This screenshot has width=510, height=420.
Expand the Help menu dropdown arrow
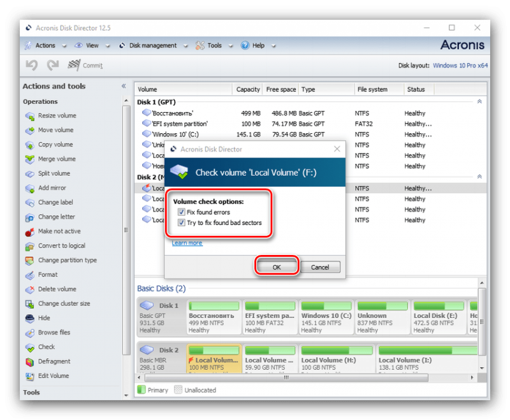273,46
